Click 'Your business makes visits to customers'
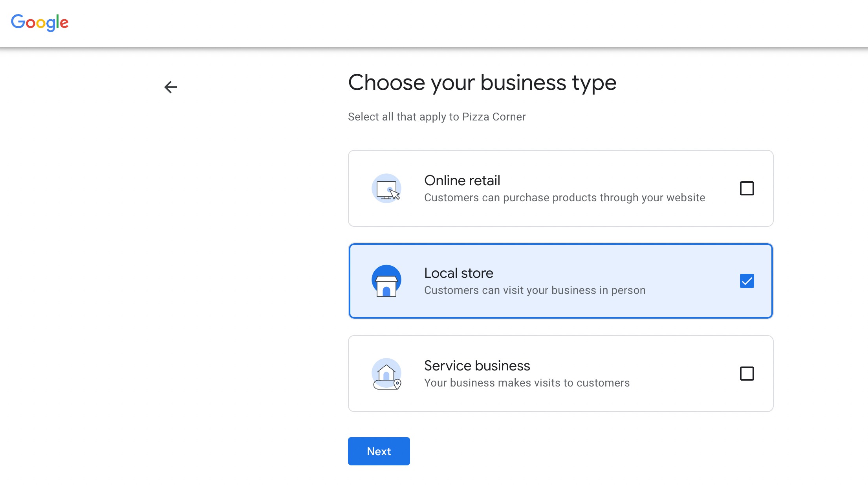Viewport: 868px width, 485px height. pyautogui.click(x=527, y=383)
